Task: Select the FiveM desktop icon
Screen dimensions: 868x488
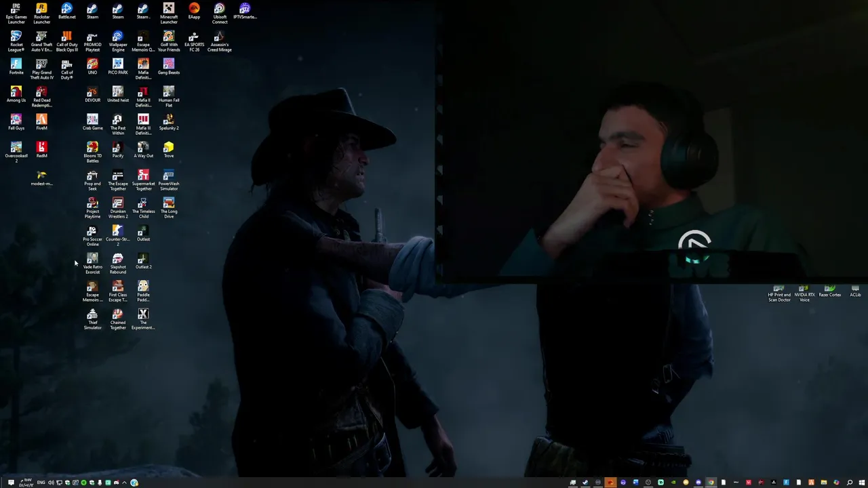Action: [41, 122]
